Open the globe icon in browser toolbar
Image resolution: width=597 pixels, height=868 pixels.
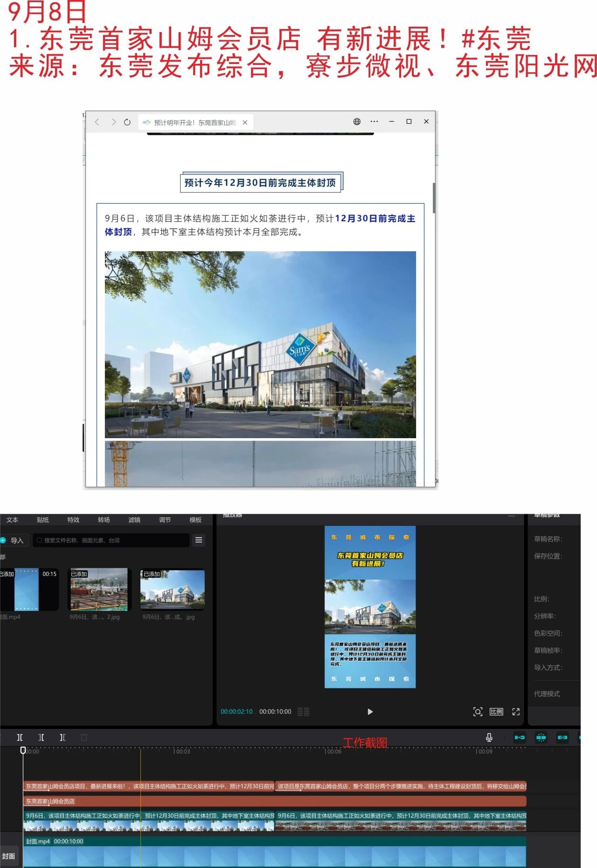(x=357, y=122)
